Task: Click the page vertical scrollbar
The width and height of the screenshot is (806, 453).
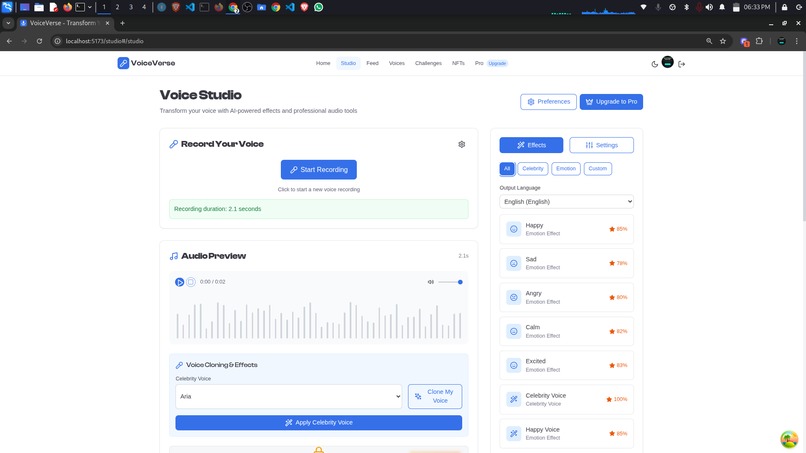Action: tap(803, 136)
